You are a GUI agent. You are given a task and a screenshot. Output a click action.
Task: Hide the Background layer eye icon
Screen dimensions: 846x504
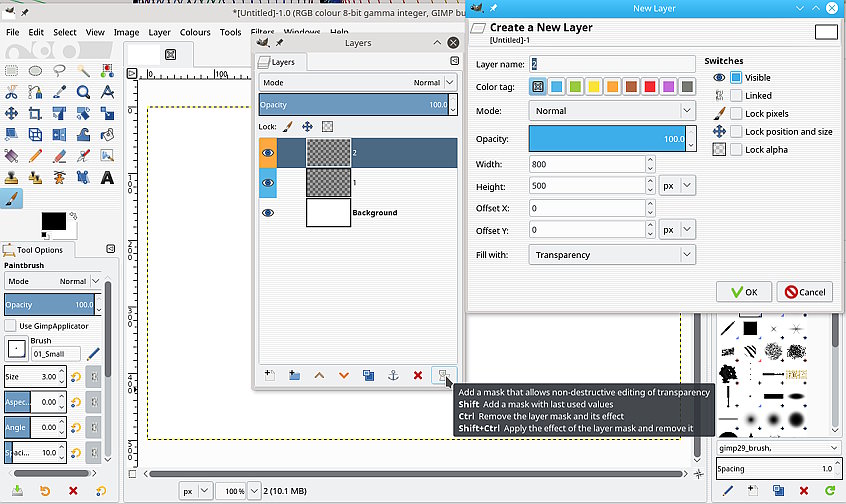coord(268,213)
